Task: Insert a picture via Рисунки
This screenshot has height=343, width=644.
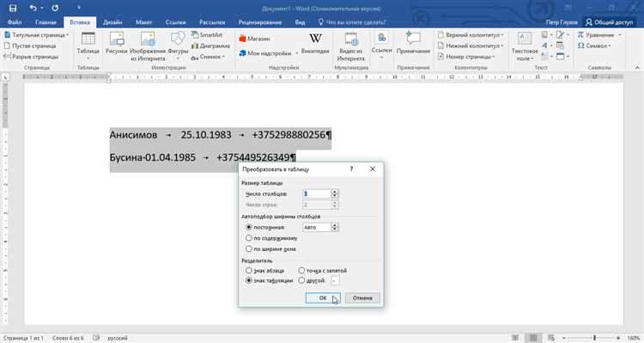Action: tap(117, 43)
